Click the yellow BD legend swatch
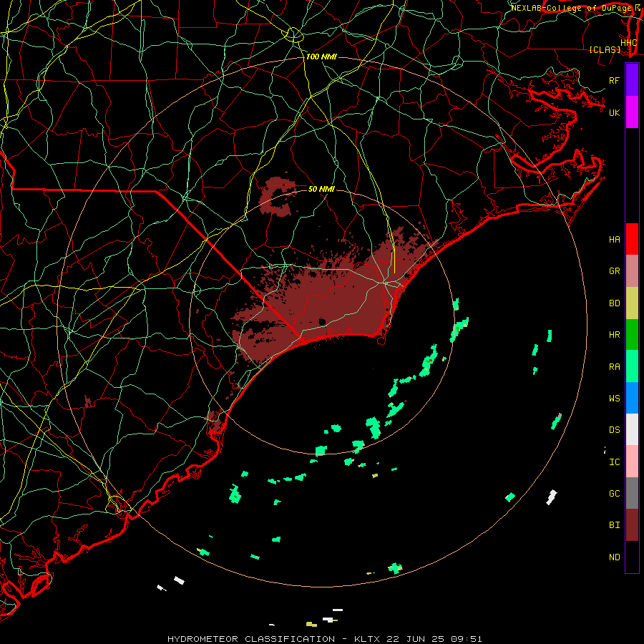This screenshot has height=644, width=644. [632, 303]
